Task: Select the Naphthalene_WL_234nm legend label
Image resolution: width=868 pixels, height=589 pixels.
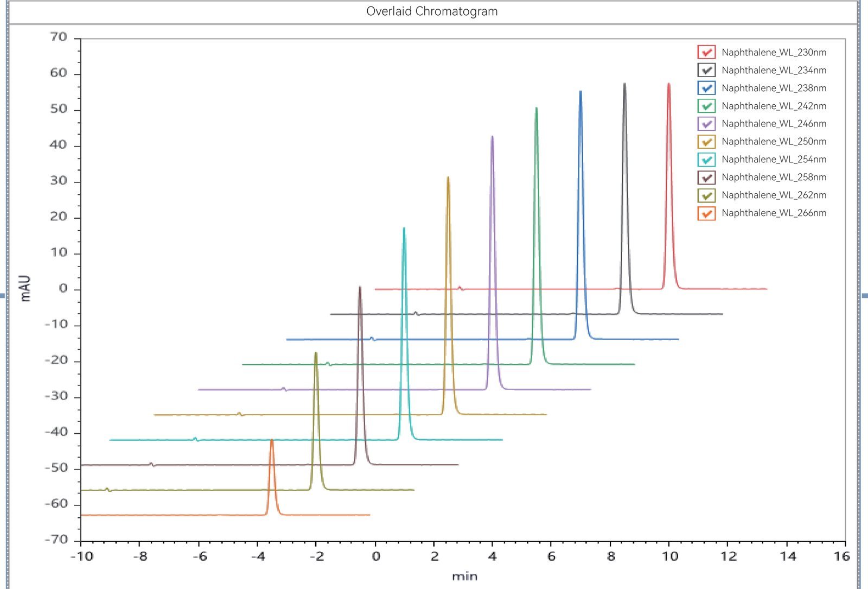Action: point(774,71)
